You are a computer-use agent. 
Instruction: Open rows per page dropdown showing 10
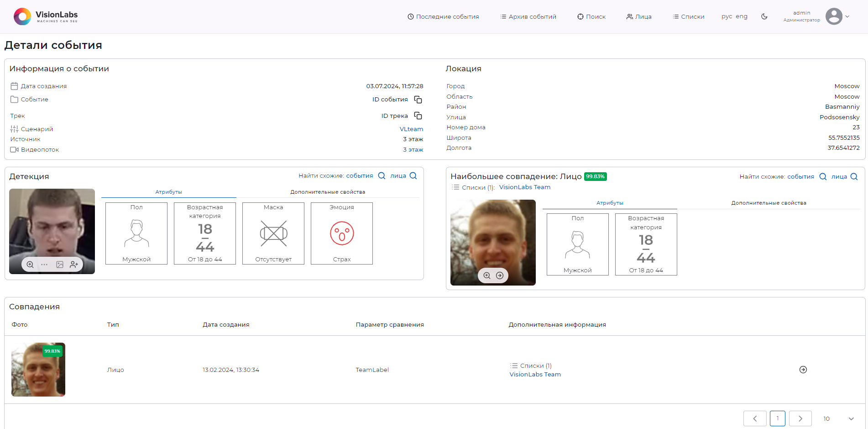[838, 418]
